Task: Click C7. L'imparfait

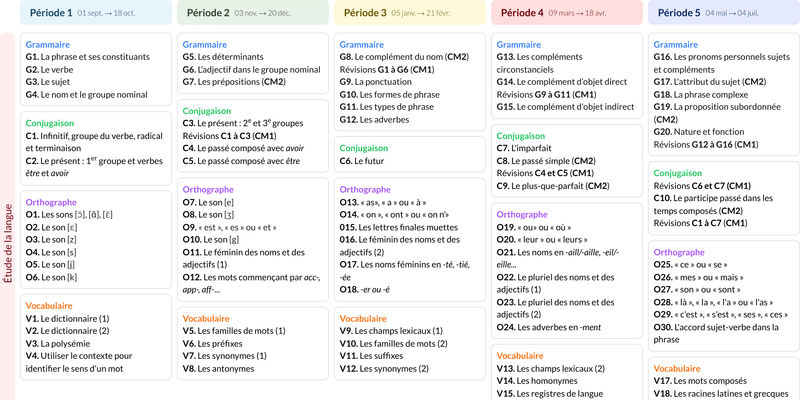Action: tap(524, 148)
